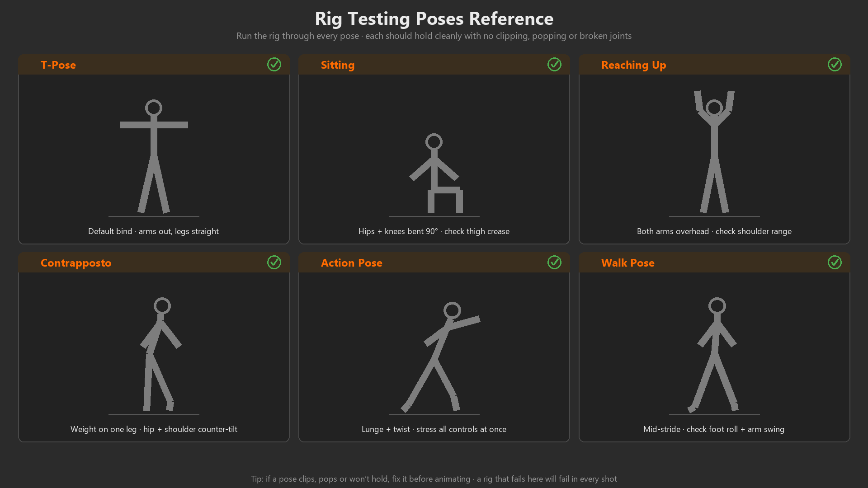The image size is (868, 488).
Task: Toggle the green check on Walk Pose card
Action: 835,263
